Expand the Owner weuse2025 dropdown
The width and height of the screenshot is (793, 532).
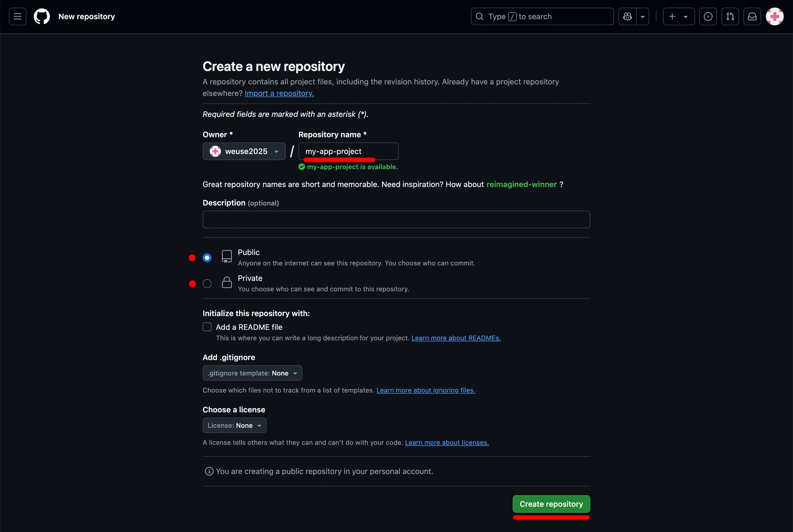(244, 151)
